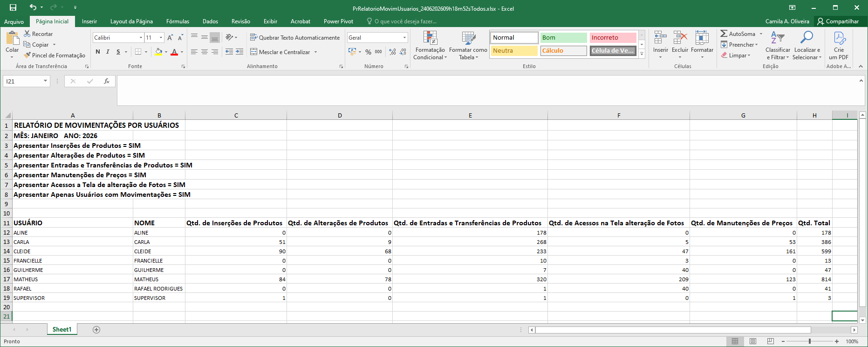Toggle italic I formatting
Screen dimensions: 868x347
[108, 52]
